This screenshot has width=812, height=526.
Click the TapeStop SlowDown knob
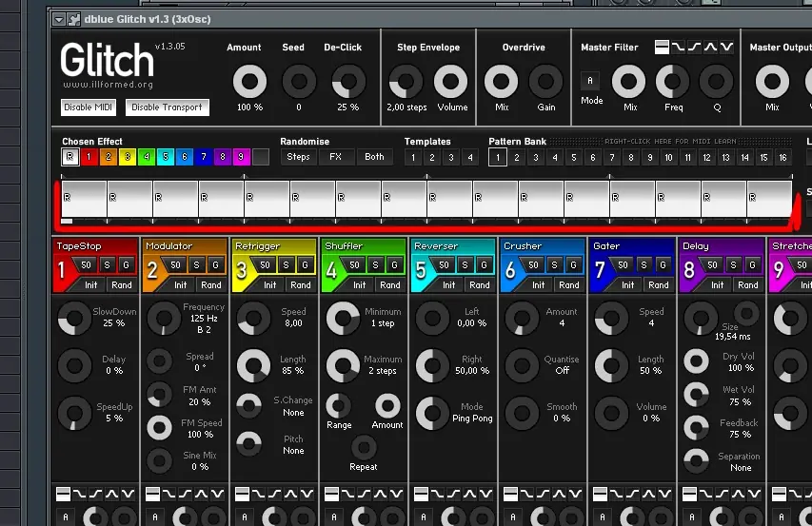[74, 318]
